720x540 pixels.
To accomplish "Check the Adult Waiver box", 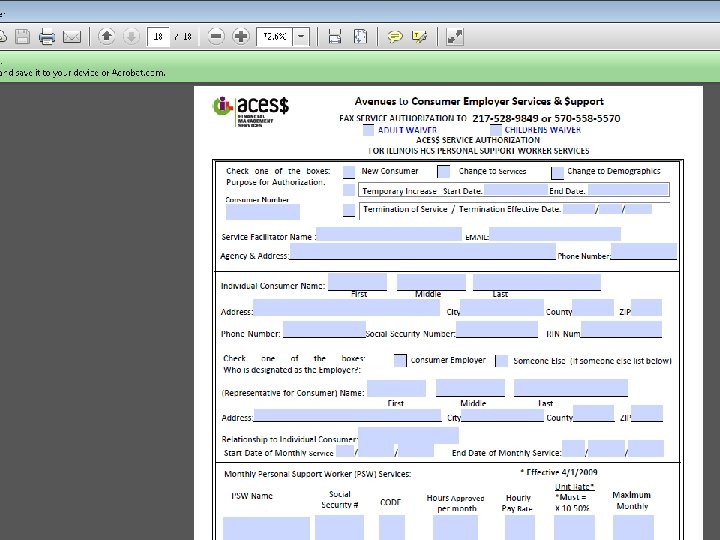I will (368, 130).
